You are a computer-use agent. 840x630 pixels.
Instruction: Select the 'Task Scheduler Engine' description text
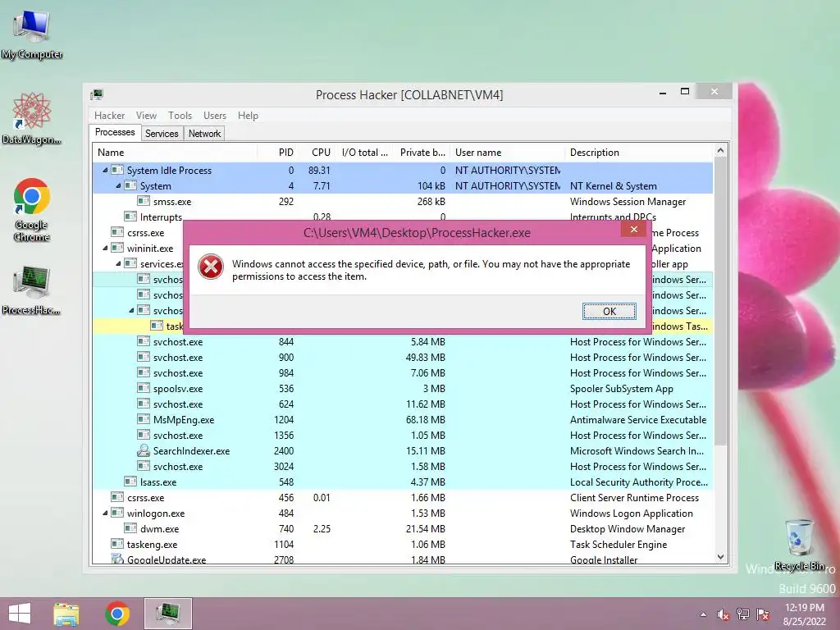619,545
